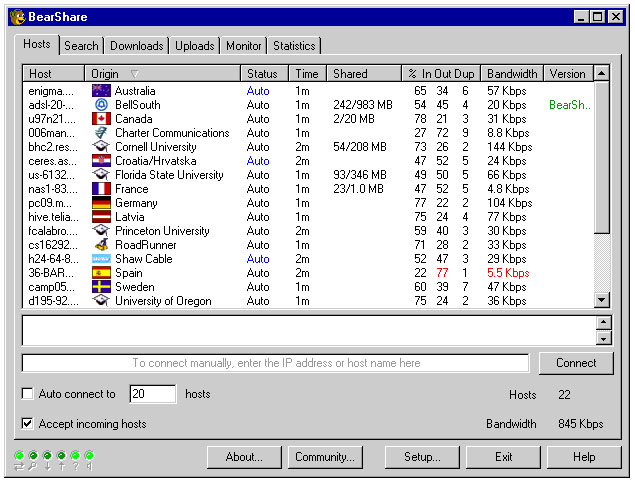Screen dimensions: 635x483
Task: Click the host list vertical scrollbar thumb
Action: click(x=601, y=157)
